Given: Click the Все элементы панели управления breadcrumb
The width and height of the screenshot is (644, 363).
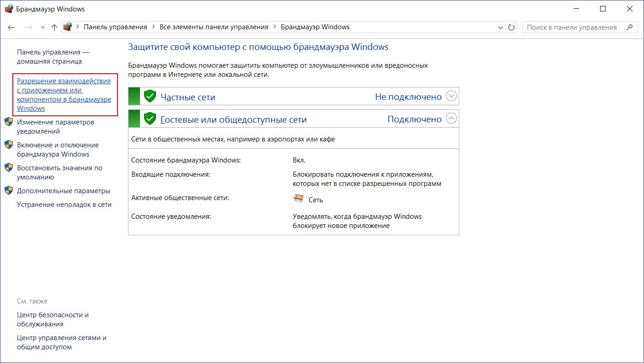Looking at the screenshot, I should click(214, 27).
